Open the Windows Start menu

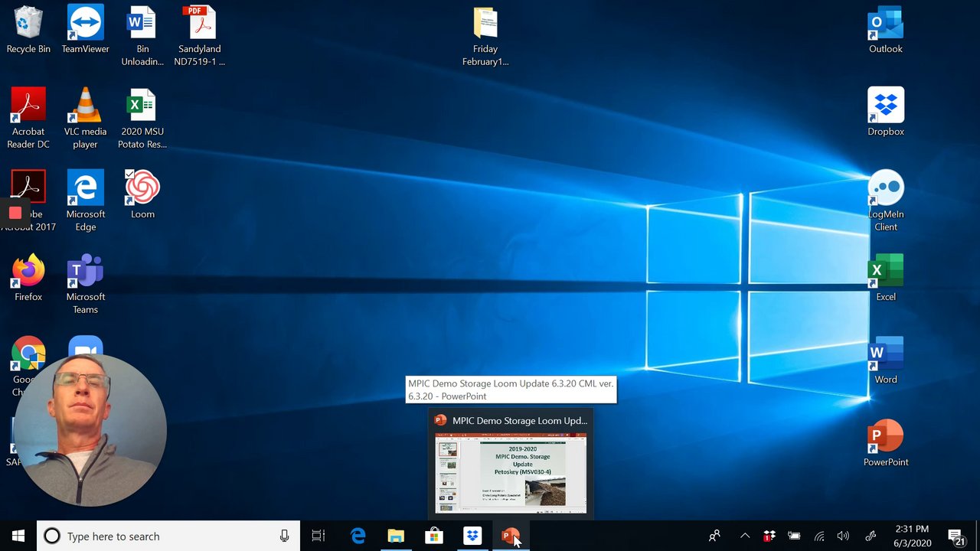(x=18, y=536)
